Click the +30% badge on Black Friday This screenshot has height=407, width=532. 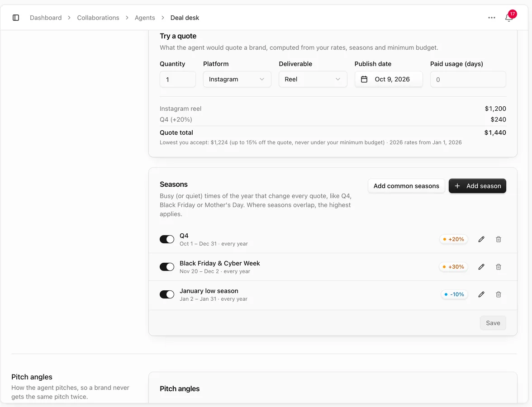click(453, 267)
